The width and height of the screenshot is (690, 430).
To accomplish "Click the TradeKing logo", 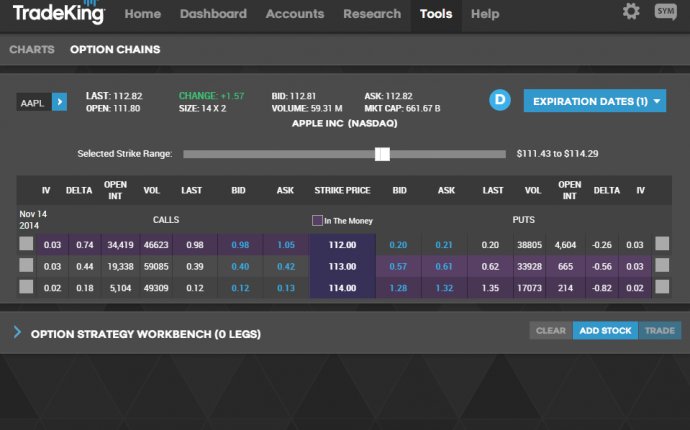I will 59,12.
